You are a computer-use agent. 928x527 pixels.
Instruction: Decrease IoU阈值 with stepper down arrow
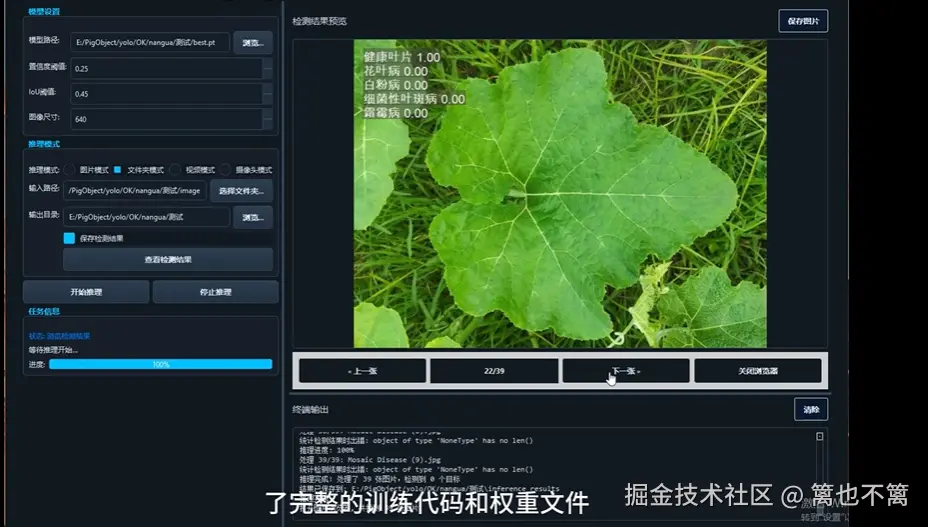point(268,99)
